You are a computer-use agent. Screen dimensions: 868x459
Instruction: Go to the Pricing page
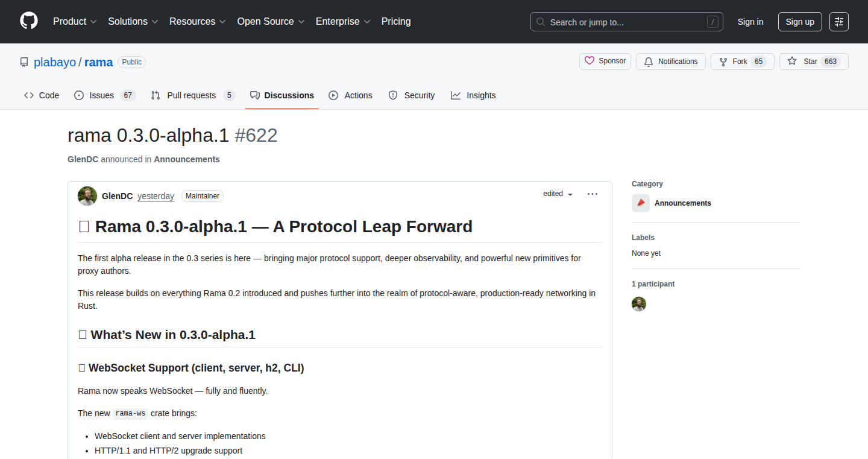point(396,22)
